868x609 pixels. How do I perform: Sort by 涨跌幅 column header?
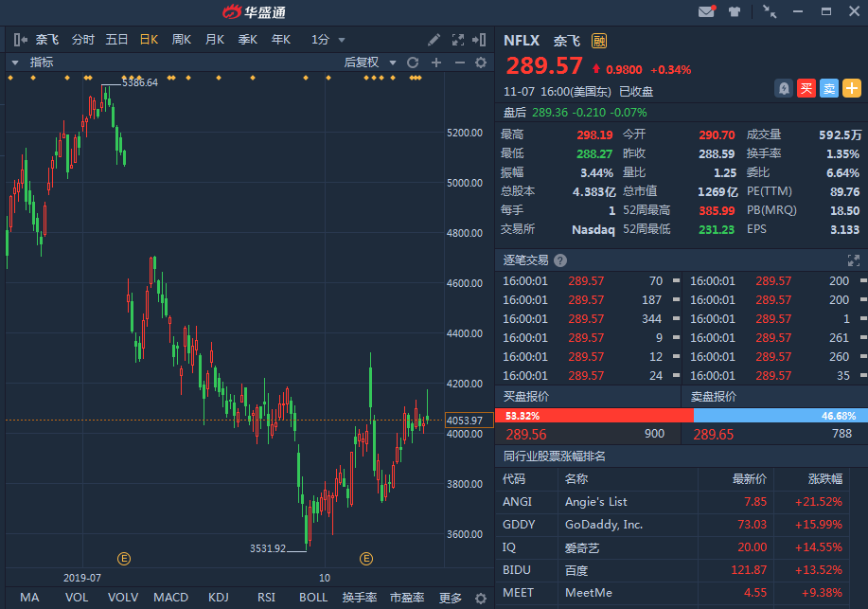coord(824,479)
